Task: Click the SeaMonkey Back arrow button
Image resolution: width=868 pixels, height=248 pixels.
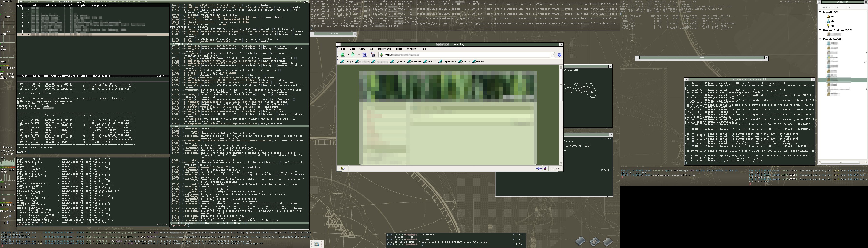Action: (x=342, y=55)
